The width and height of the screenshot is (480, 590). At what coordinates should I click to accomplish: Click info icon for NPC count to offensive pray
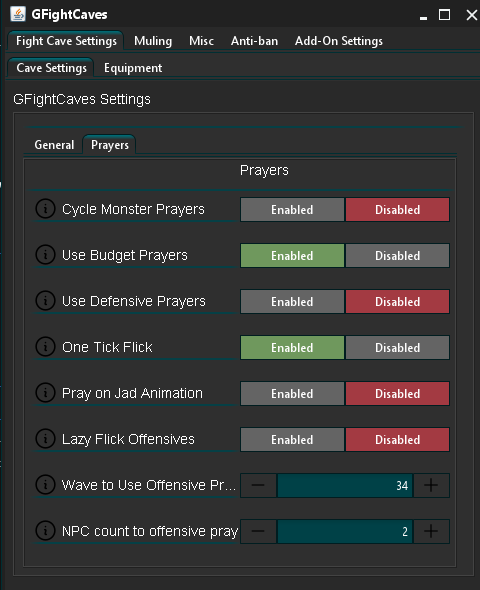coord(45,531)
